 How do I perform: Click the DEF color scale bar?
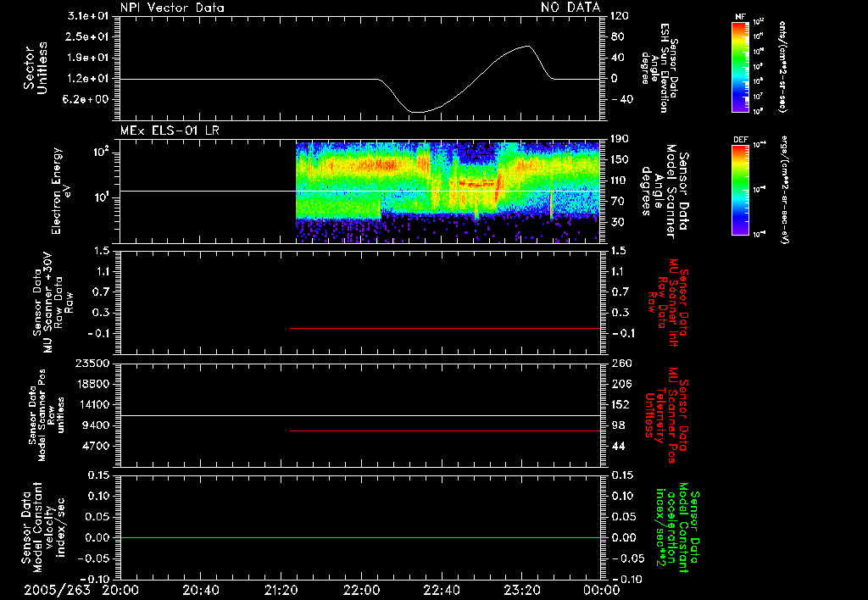(x=740, y=190)
